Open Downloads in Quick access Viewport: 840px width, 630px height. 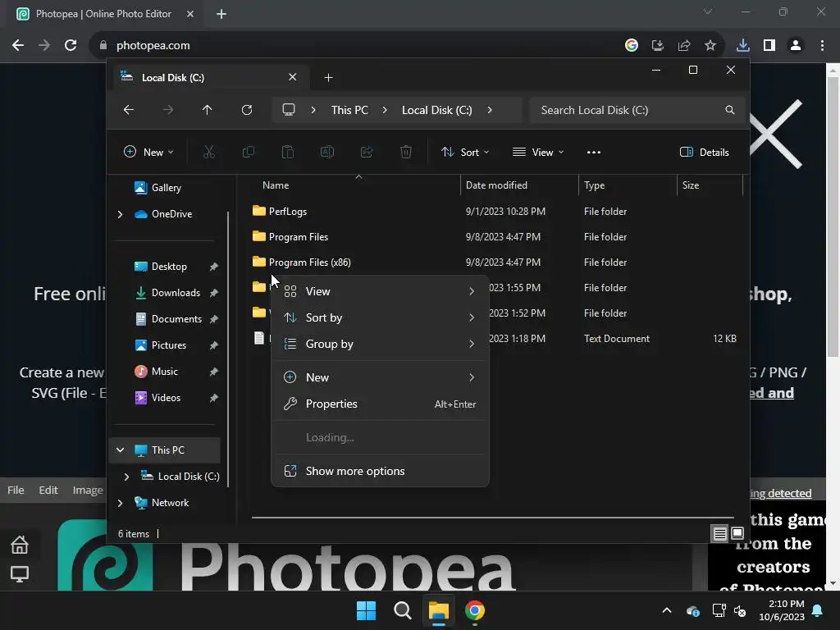pyautogui.click(x=176, y=293)
